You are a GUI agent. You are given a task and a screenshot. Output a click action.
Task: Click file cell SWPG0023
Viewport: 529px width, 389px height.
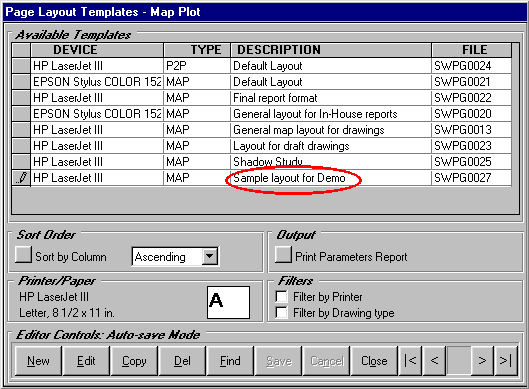click(x=471, y=146)
